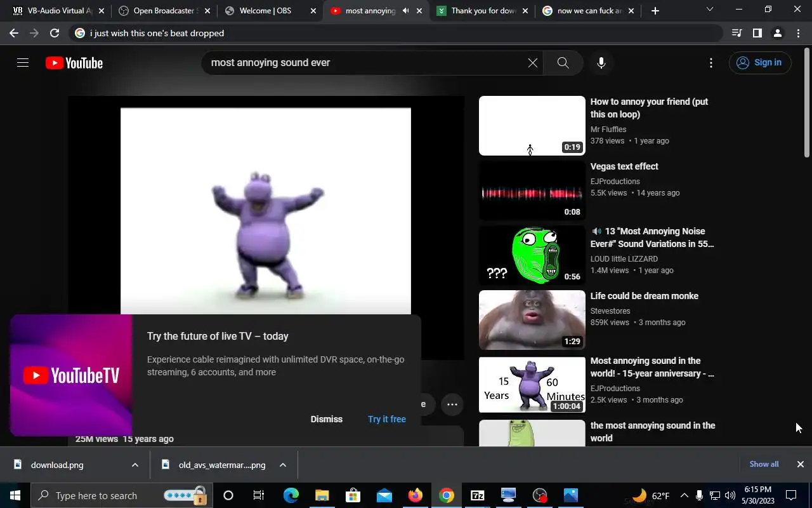Switch to Welcome | OBS tab

coord(270,11)
